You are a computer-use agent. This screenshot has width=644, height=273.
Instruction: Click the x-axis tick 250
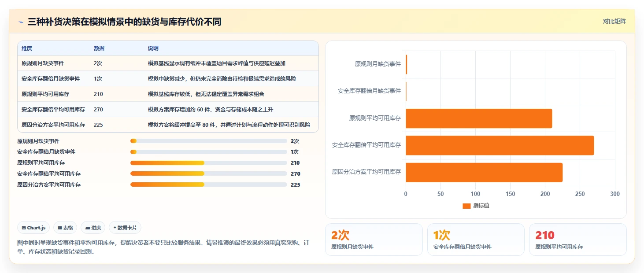(x=580, y=194)
